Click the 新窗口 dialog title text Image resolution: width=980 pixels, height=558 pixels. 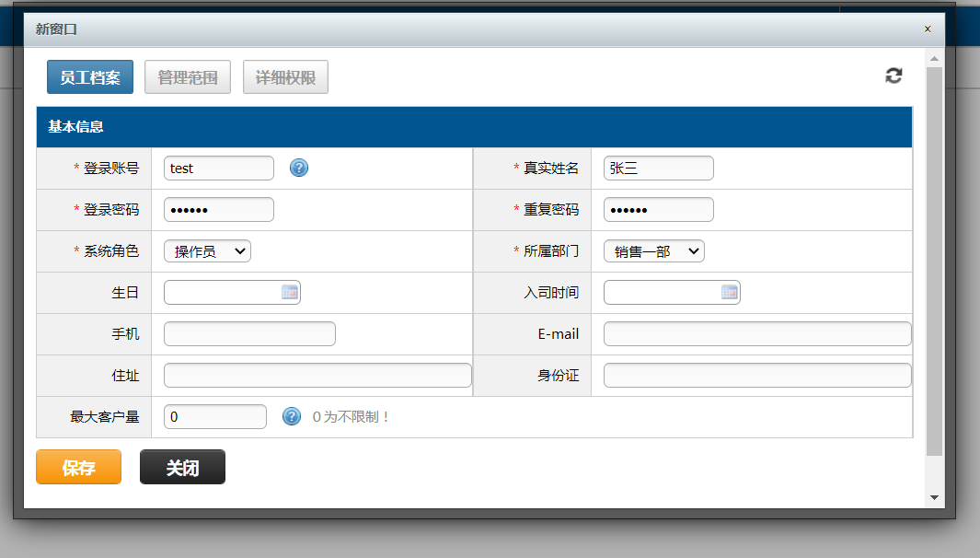[56, 29]
